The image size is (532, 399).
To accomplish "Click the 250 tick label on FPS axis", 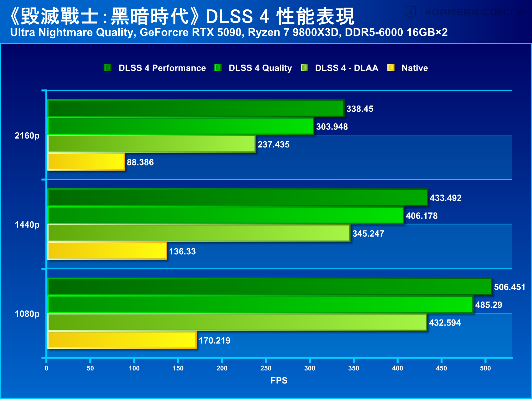I will pos(266,368).
